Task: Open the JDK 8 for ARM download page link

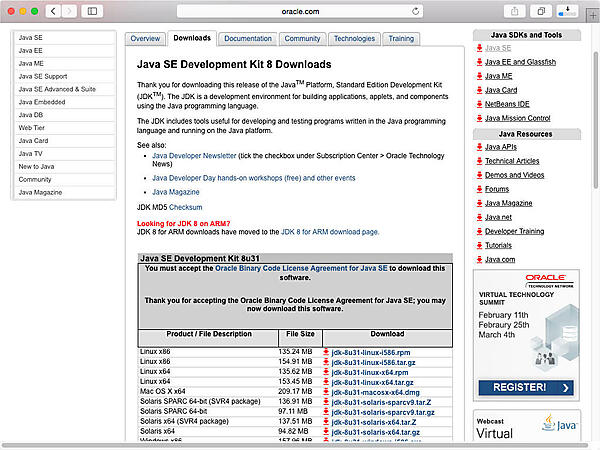Action: [x=330, y=231]
